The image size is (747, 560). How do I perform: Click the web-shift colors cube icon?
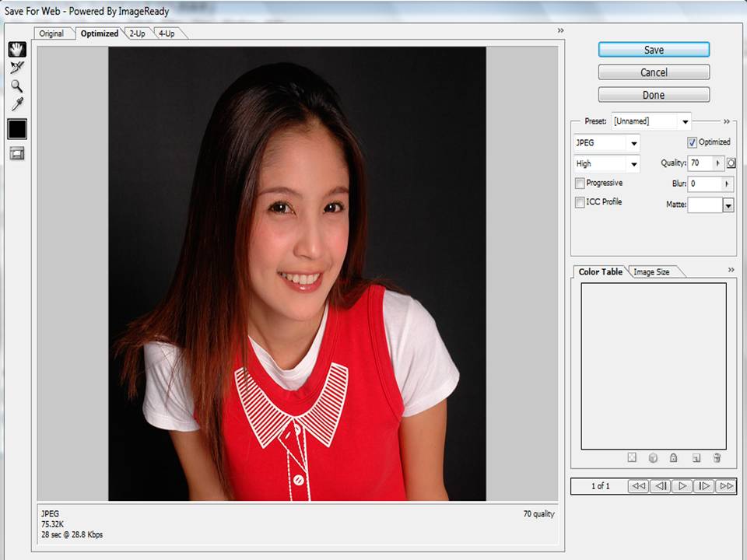click(653, 457)
